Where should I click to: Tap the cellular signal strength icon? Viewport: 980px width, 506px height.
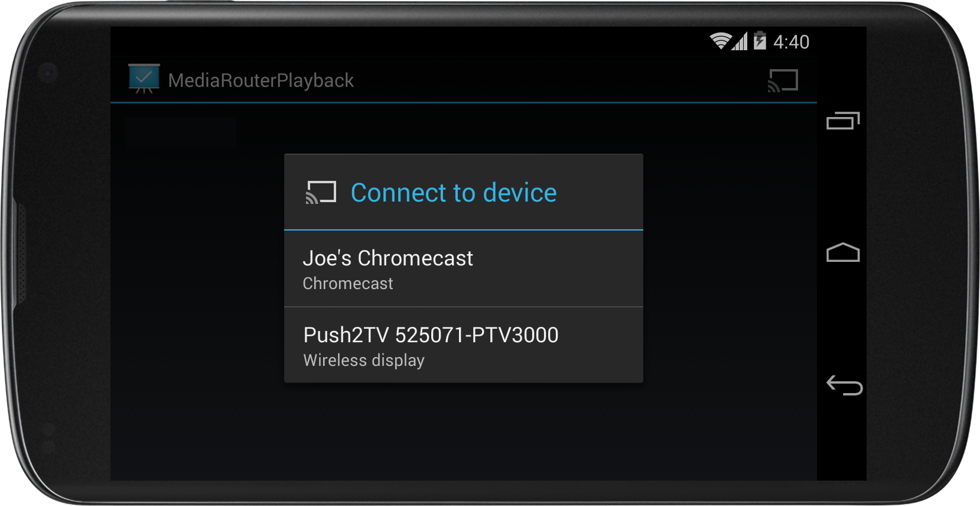coord(740,41)
